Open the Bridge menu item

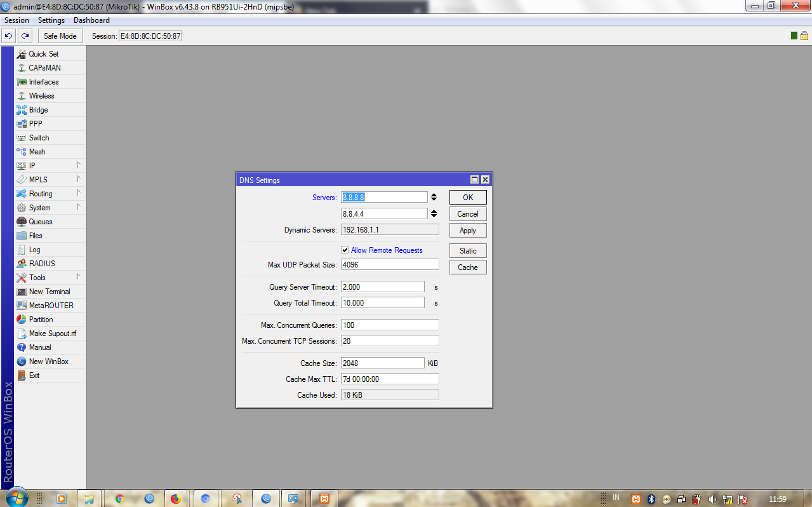pos(50,110)
